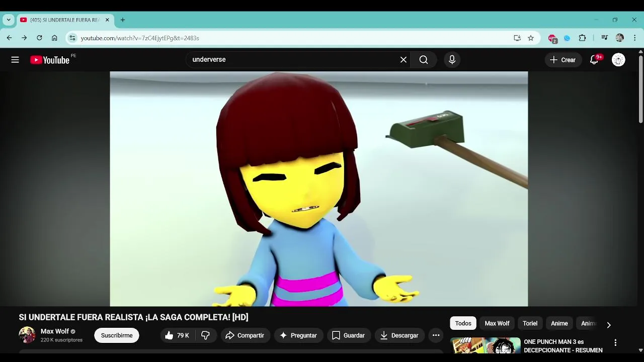This screenshot has height=362, width=644.
Task: Go back to the previous browser page
Action: 9,38
